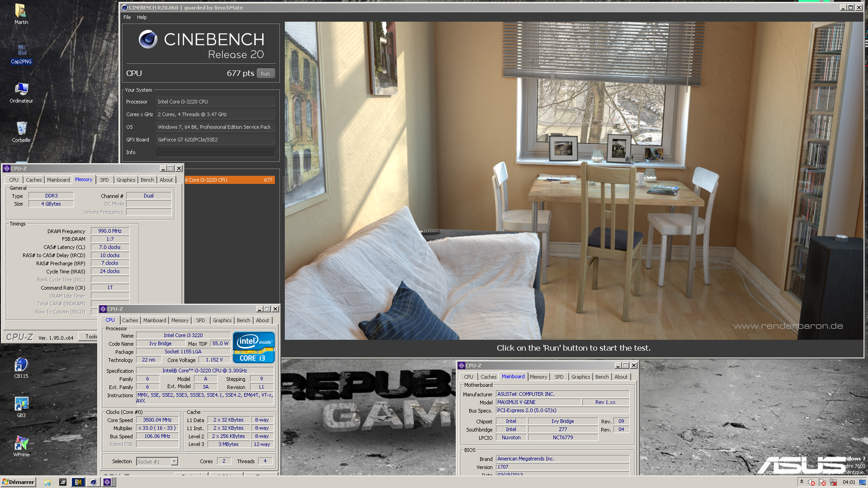Click the Intel Core i3 logo badge
Image resolution: width=868 pixels, height=488 pixels.
(x=254, y=347)
